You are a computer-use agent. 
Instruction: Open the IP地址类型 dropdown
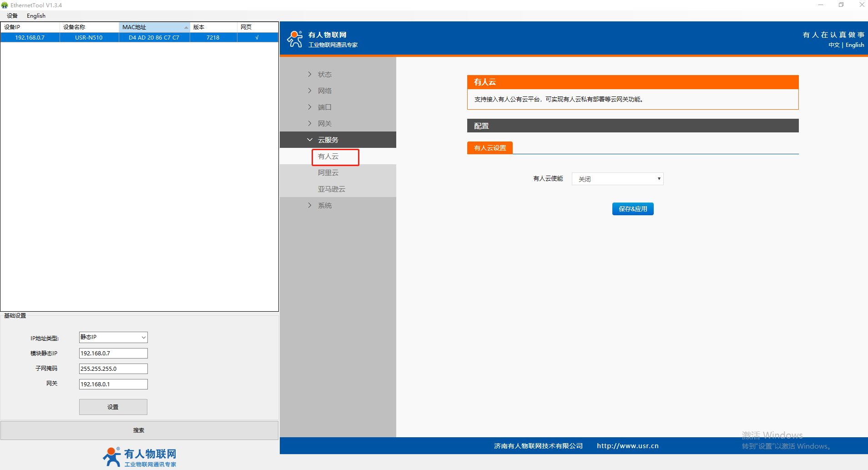(x=113, y=337)
